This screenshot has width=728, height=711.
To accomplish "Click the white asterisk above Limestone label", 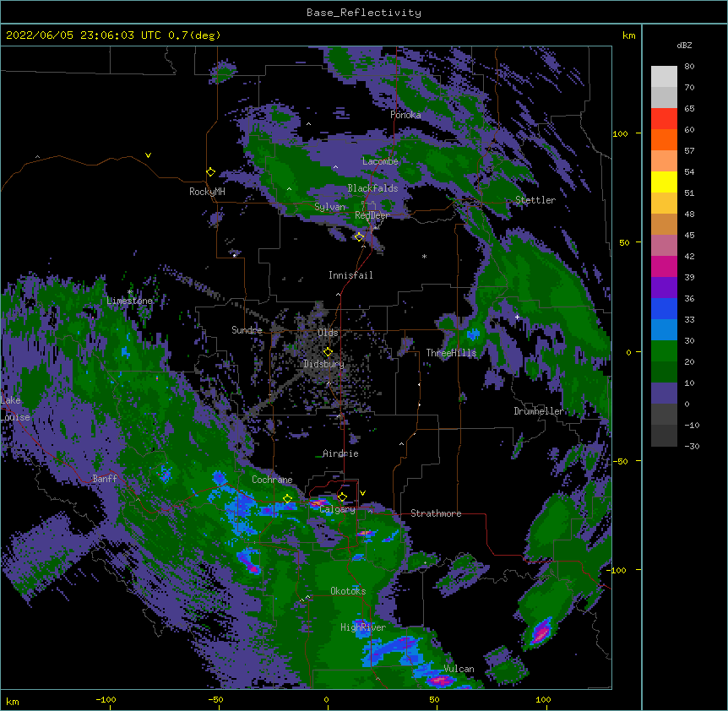I will pyautogui.click(x=130, y=292).
